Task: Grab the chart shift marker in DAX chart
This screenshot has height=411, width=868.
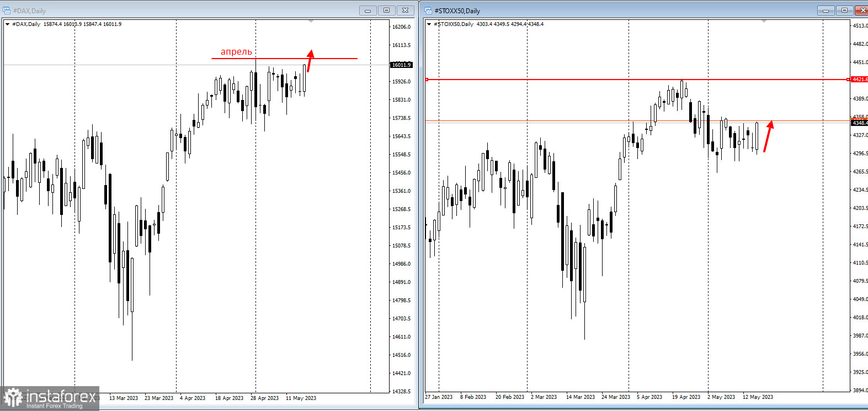Action: click(x=311, y=21)
